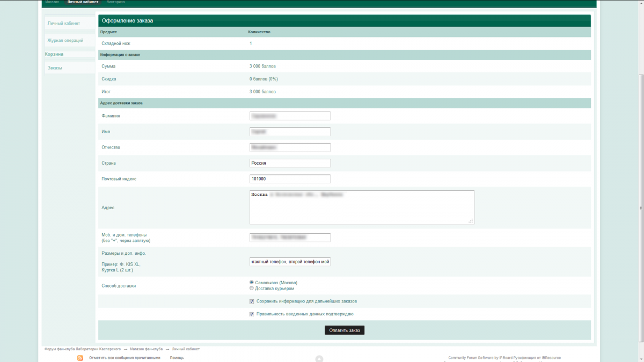This screenshot has height=362, width=644.
Task: Click the browser vertical scrollbar
Action: click(x=640, y=209)
